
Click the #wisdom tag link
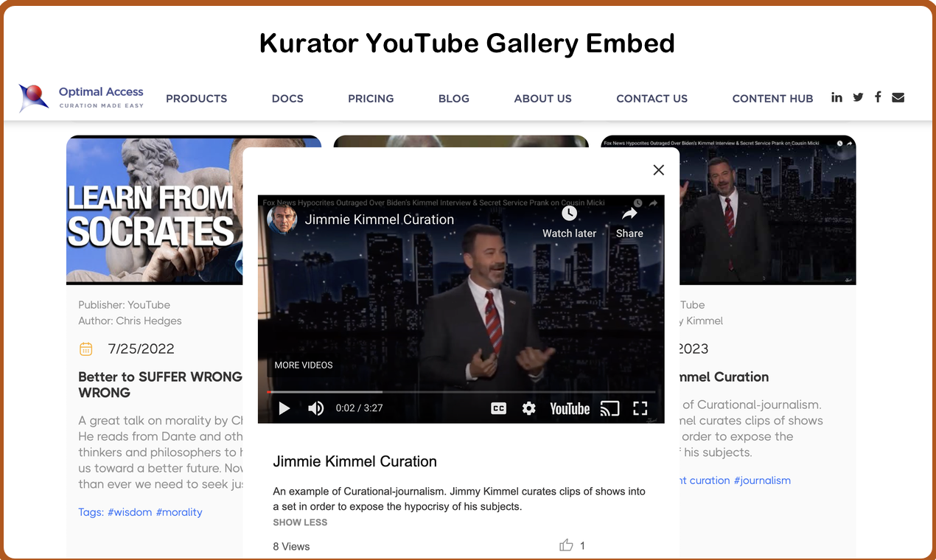click(130, 512)
